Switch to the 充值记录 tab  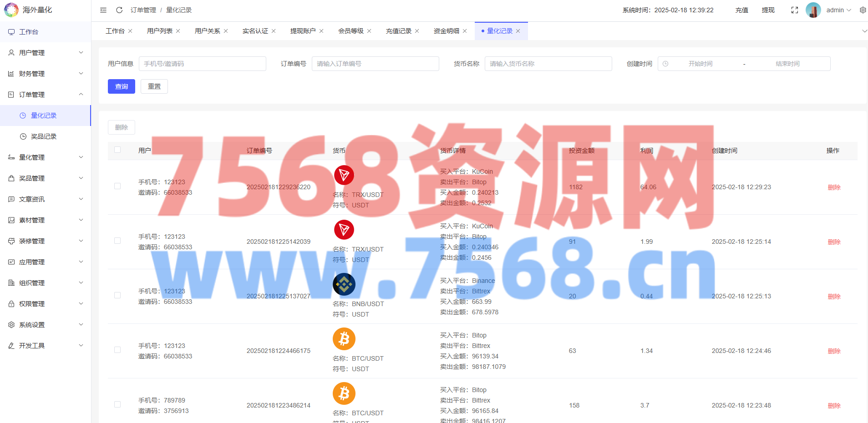coord(398,31)
